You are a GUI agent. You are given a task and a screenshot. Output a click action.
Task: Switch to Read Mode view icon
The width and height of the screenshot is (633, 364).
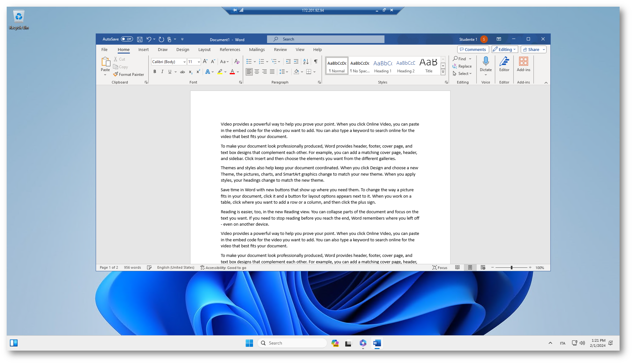tap(457, 267)
